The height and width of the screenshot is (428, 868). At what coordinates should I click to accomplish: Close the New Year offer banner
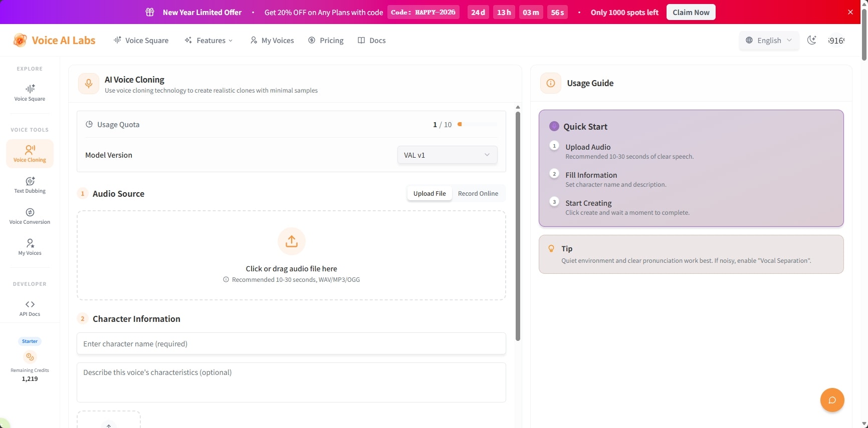(x=850, y=12)
